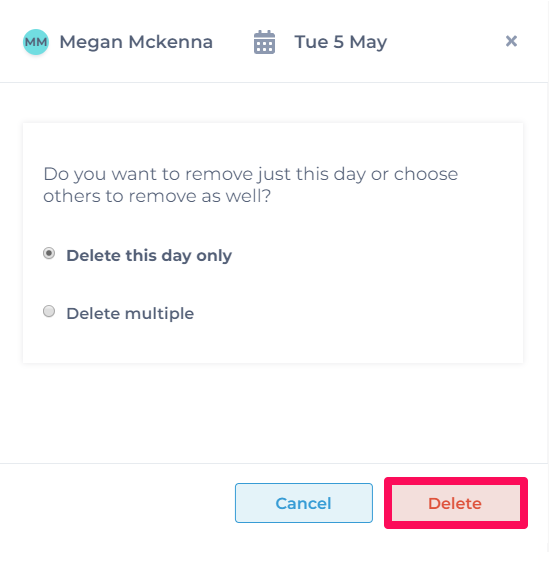
Task: Choose the 'Delete multiple' radio button
Action: tap(49, 311)
